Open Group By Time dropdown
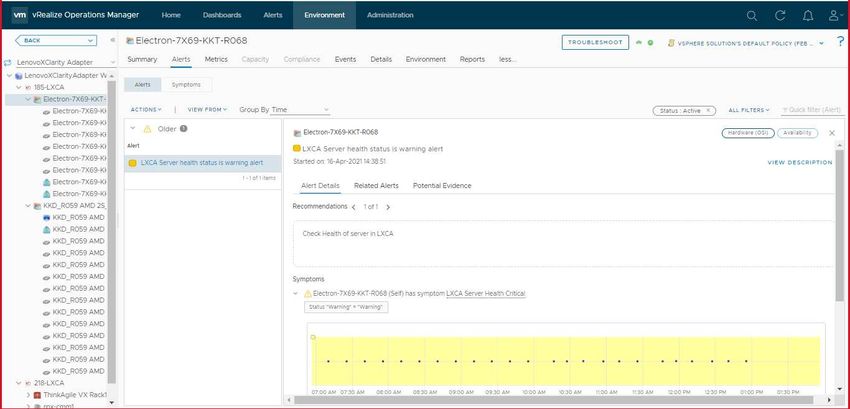 coord(300,110)
